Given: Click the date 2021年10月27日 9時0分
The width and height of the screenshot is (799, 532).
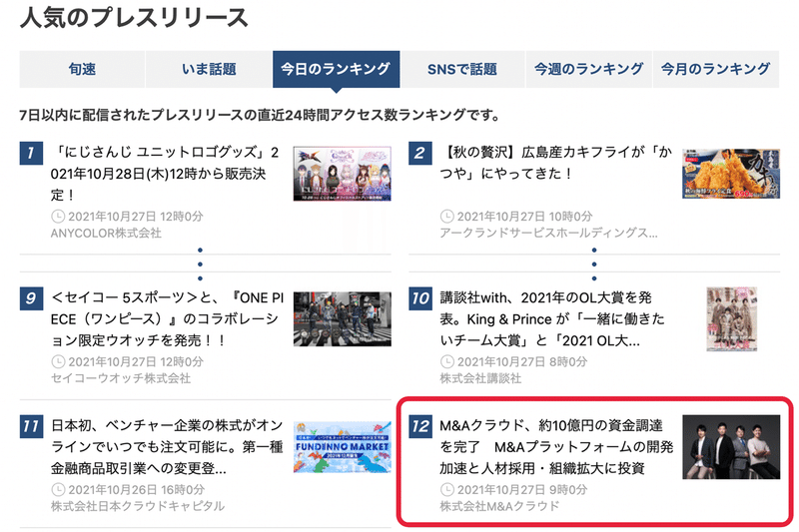Looking at the screenshot, I should [x=522, y=490].
